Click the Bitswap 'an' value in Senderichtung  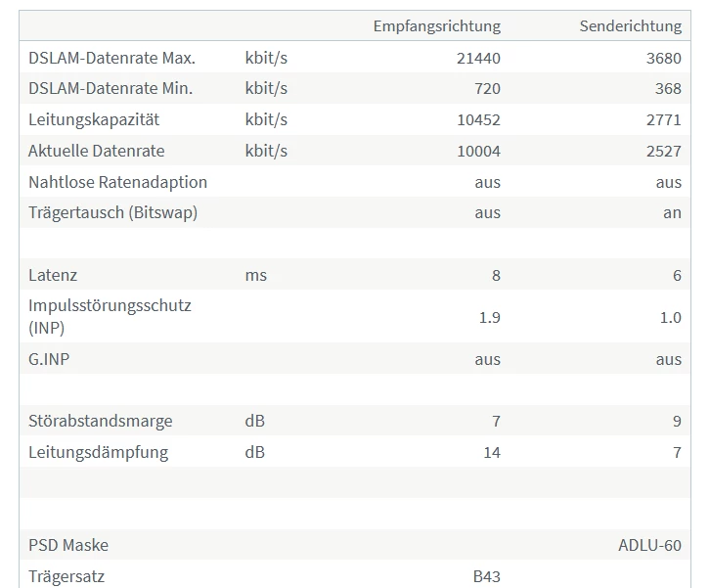click(672, 213)
